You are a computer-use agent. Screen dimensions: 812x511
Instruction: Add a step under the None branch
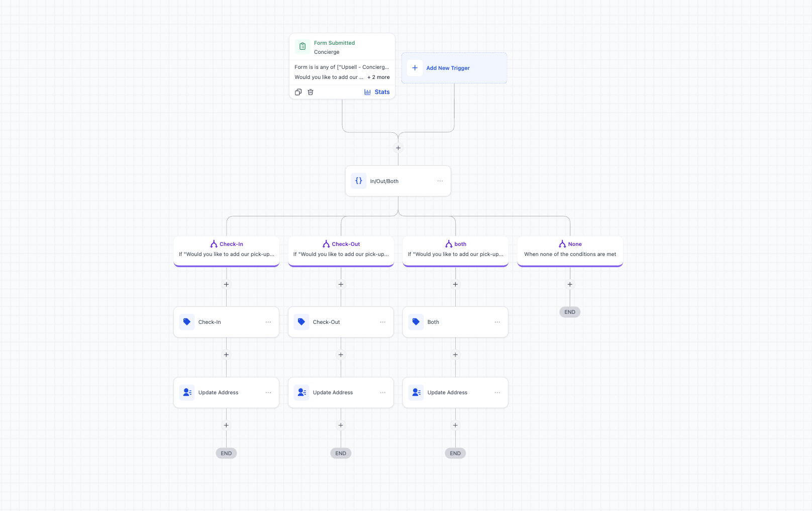[570, 284]
